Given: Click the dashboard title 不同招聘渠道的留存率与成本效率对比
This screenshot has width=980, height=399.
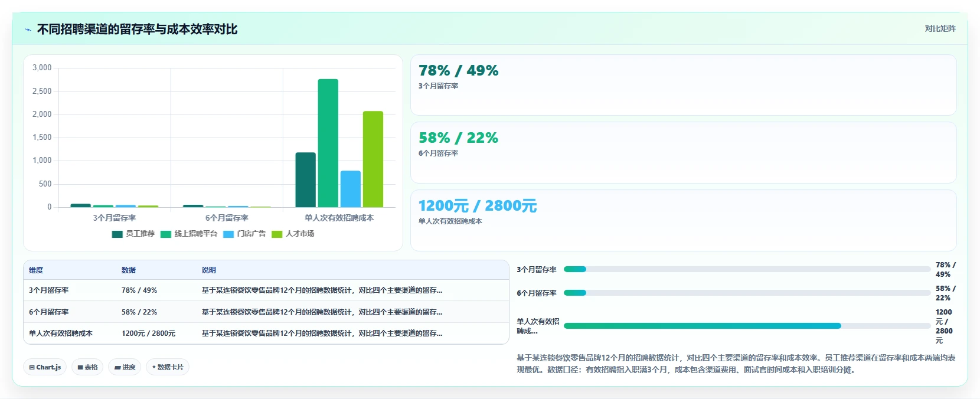Looking at the screenshot, I should pyautogui.click(x=137, y=30).
